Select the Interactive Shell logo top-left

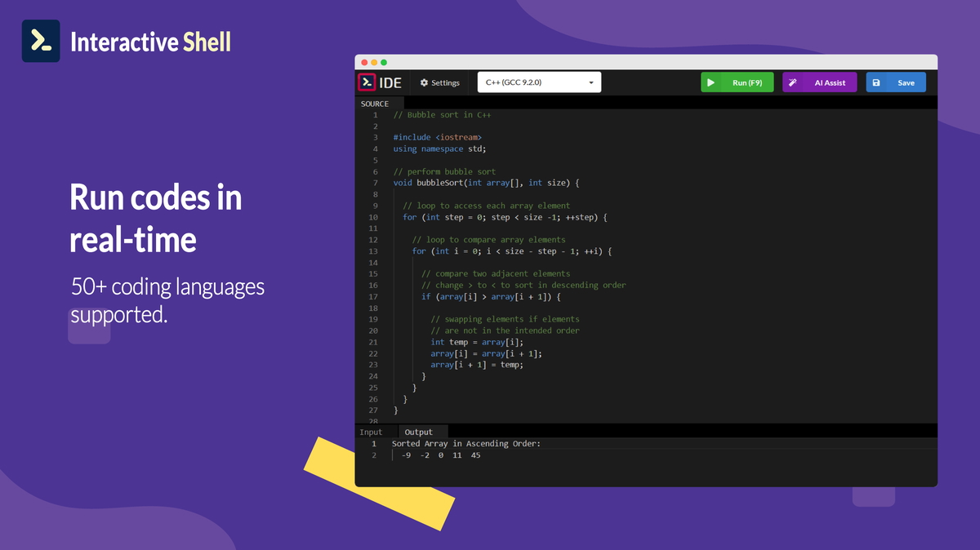tap(41, 40)
